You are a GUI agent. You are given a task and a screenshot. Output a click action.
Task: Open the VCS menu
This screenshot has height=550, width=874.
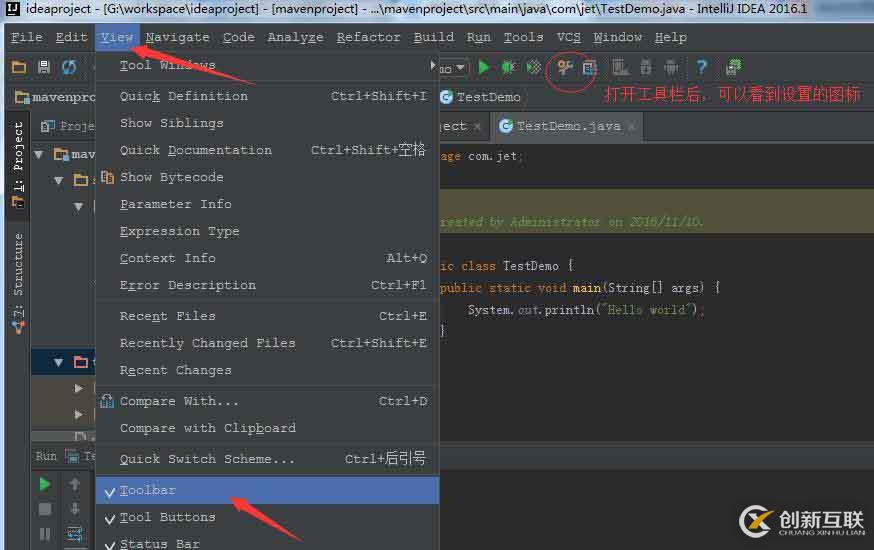tap(569, 37)
